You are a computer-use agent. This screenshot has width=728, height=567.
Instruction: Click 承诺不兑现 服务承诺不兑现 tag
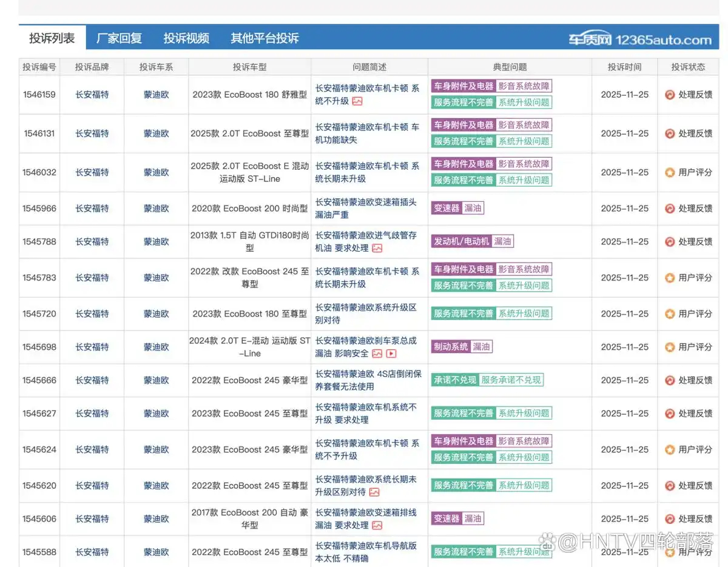(487, 380)
